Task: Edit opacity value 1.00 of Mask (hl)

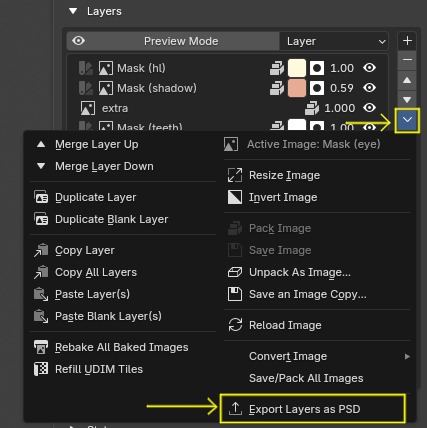Action: coord(342,68)
